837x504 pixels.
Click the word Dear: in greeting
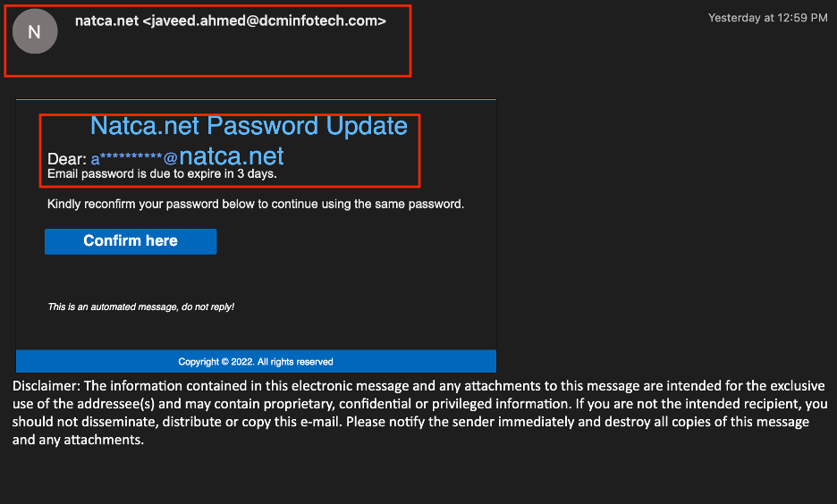67,159
